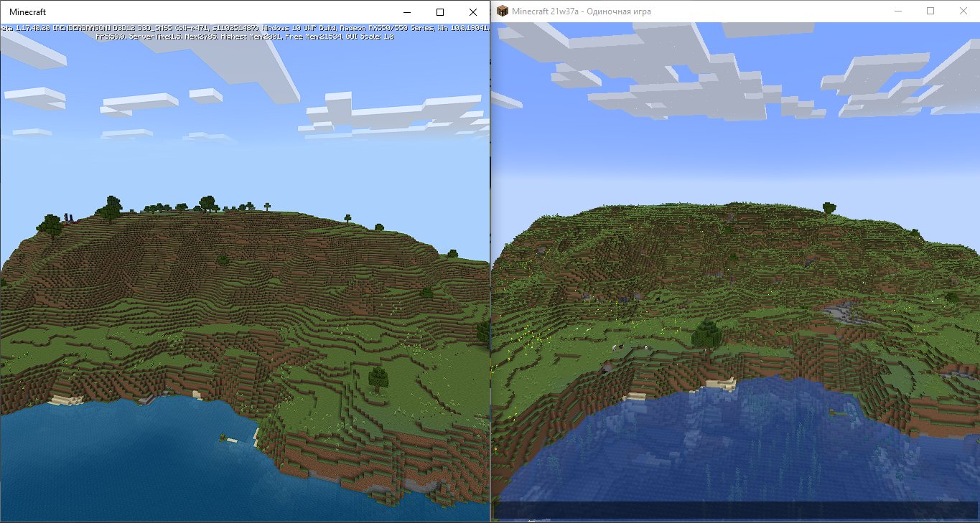Maximize the left Minecraft window
This screenshot has height=523, width=980.
pos(440,12)
